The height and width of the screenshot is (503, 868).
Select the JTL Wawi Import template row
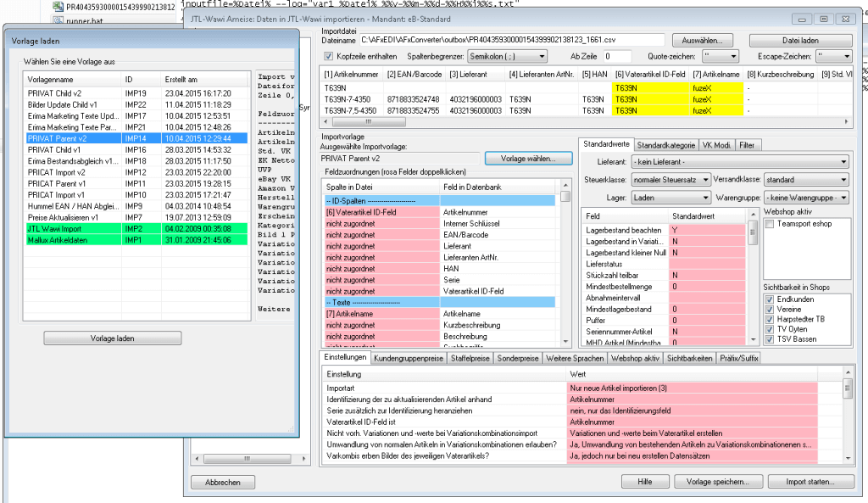[136, 229]
